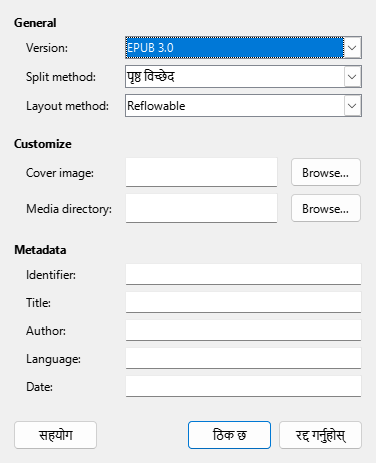Expand the Layout method Reflowable dropdown
The width and height of the screenshot is (376, 463).
click(243, 106)
